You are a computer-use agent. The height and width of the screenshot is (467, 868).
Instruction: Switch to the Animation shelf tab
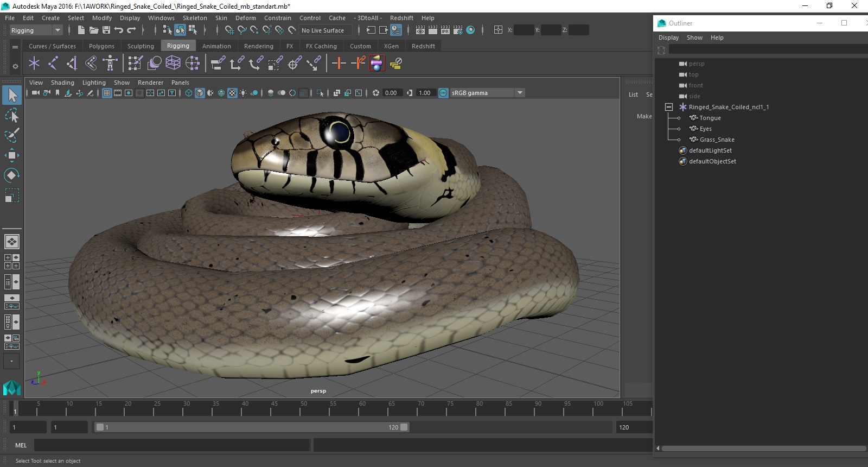[216, 46]
